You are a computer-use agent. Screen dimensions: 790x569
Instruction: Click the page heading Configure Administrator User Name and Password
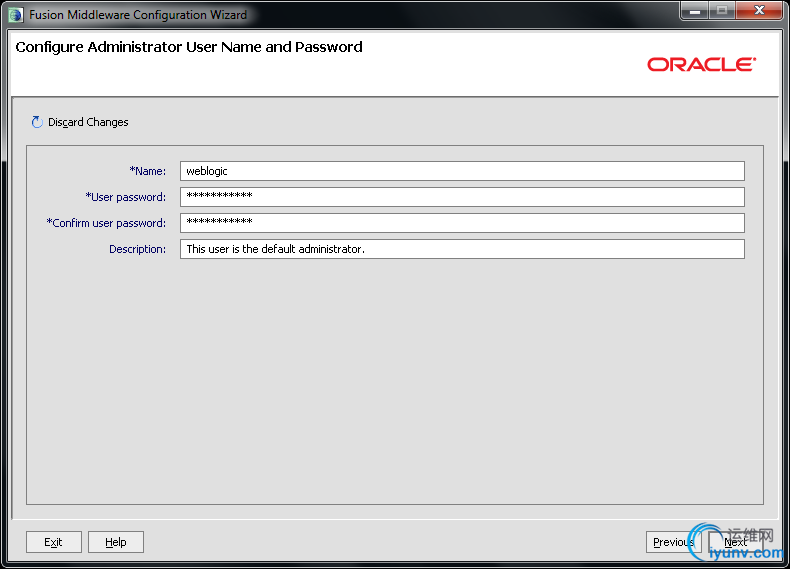coord(189,47)
